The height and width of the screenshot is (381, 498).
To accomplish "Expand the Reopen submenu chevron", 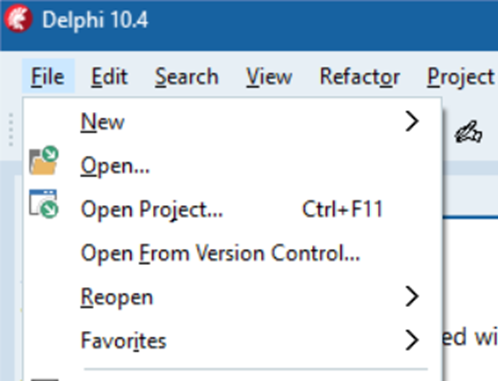I will point(412,296).
